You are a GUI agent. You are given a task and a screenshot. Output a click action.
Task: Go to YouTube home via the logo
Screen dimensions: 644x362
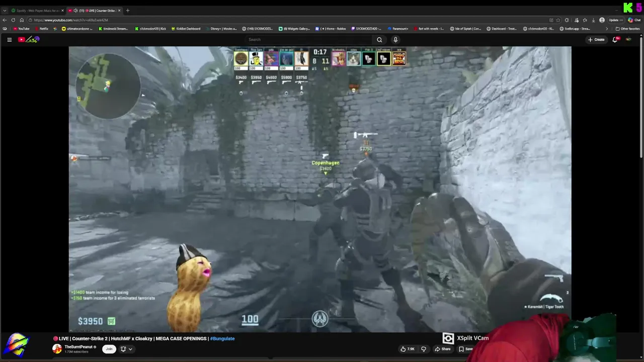point(29,40)
